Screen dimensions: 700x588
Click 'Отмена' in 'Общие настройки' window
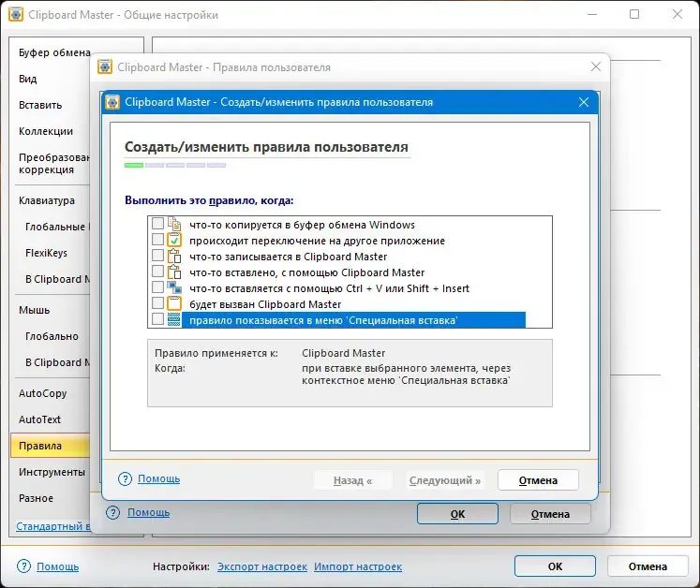point(648,566)
